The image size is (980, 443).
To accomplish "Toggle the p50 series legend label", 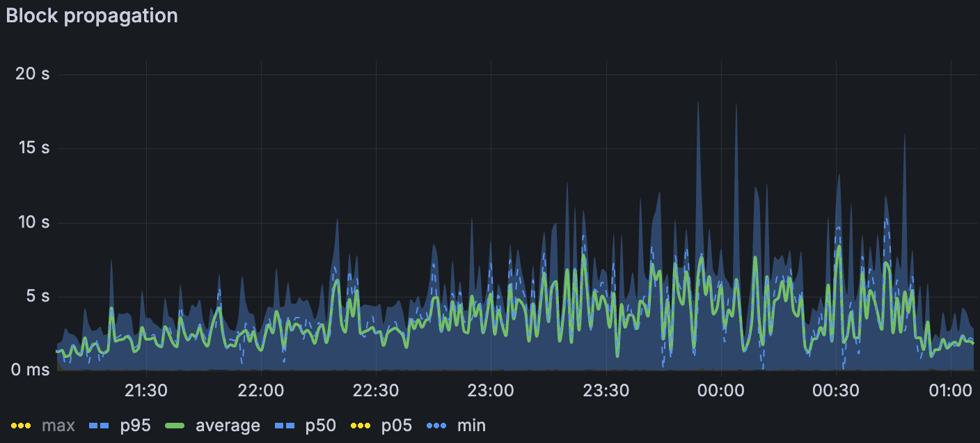I will click(321, 425).
